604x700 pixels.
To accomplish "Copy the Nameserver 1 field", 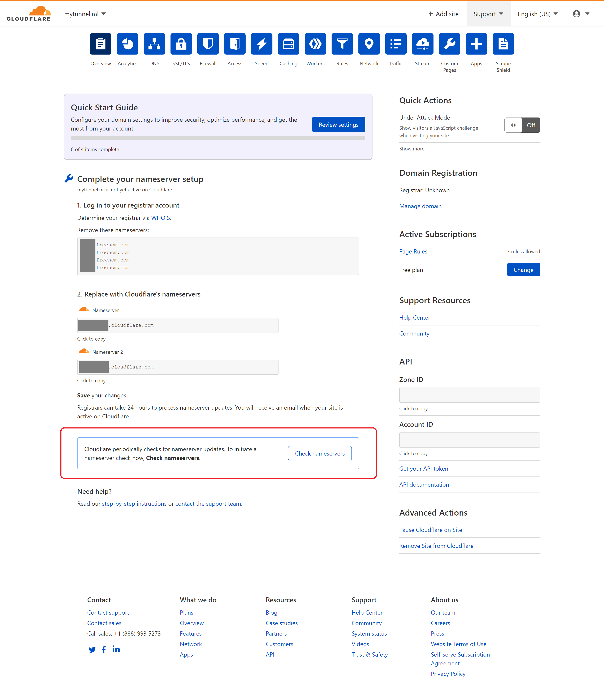I will pos(178,325).
